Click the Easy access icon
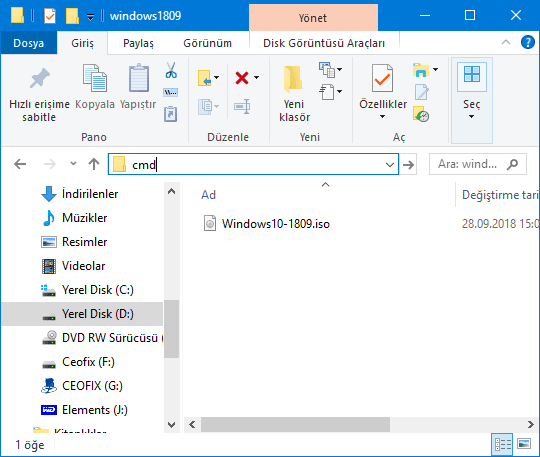 (327, 92)
